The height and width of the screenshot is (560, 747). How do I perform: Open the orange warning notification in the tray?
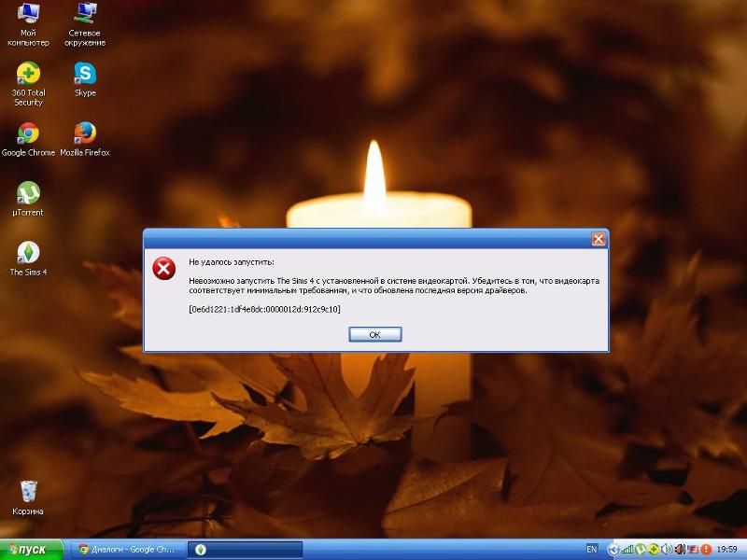point(707,550)
